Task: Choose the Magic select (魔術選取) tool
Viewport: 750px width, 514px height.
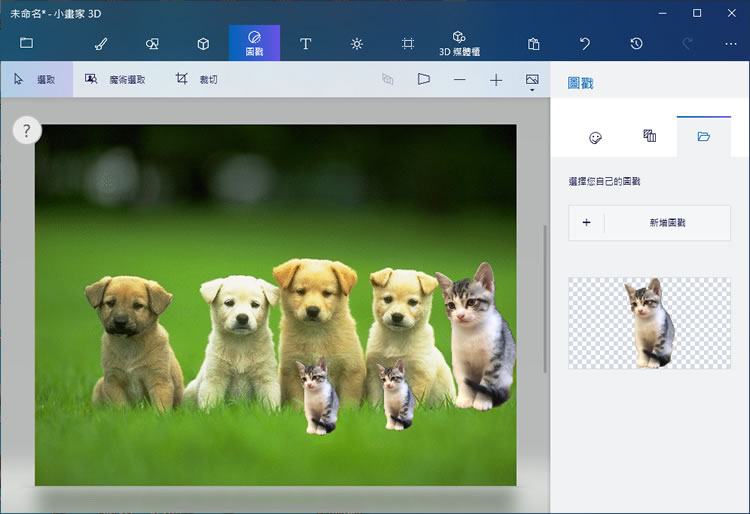Action: [x=115, y=79]
